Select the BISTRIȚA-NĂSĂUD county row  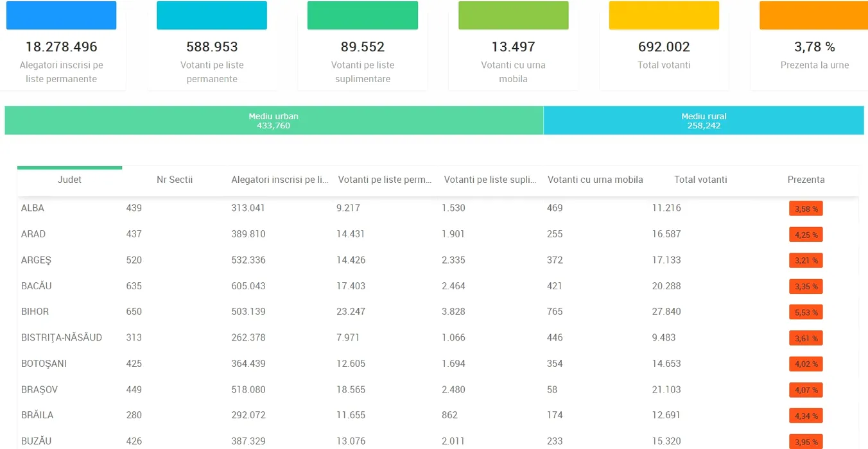62,337
